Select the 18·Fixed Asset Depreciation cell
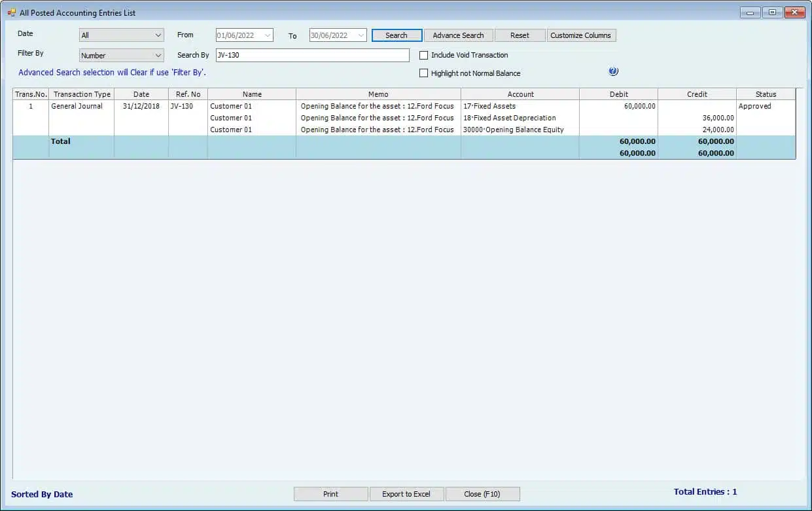Image resolution: width=812 pixels, height=511 pixels. [520, 118]
